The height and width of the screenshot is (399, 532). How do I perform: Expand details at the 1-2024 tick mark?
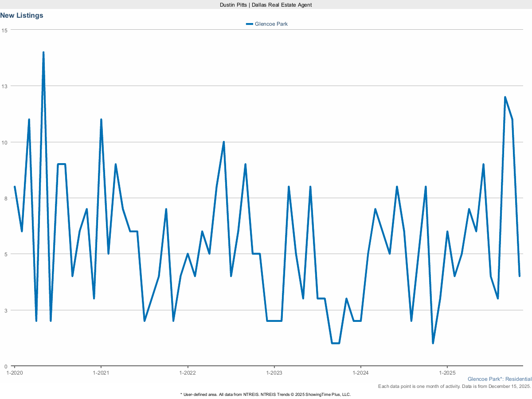(x=361, y=373)
